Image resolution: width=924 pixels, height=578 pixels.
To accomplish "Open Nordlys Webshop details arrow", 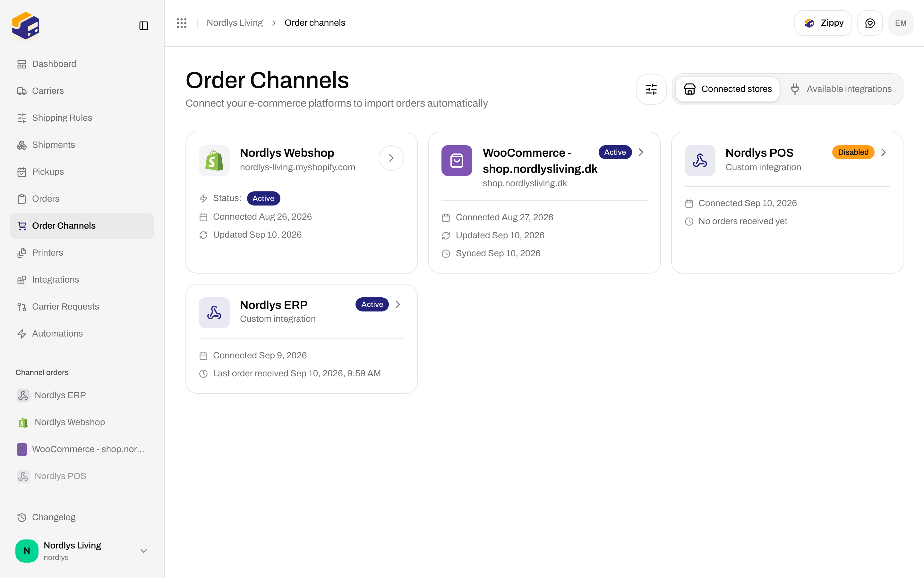I will [391, 158].
